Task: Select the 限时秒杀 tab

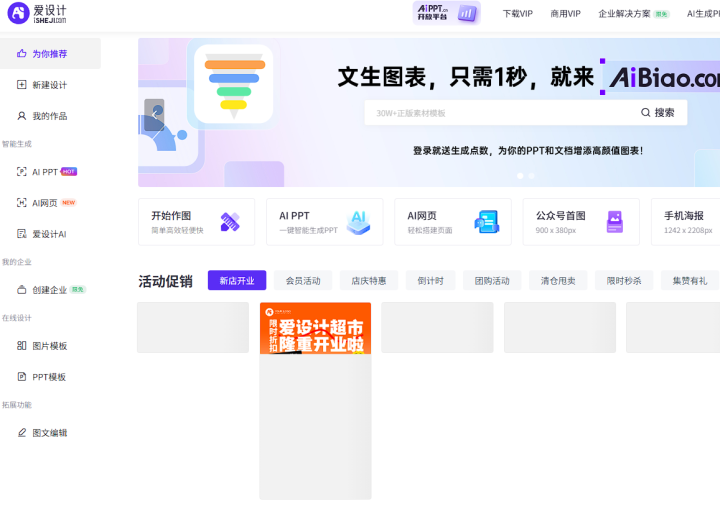Action: 624,281
